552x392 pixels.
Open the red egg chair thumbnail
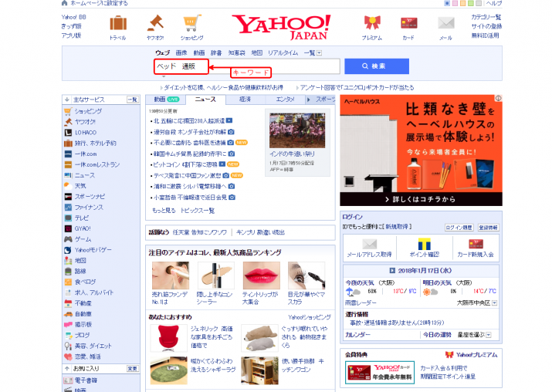168,338
